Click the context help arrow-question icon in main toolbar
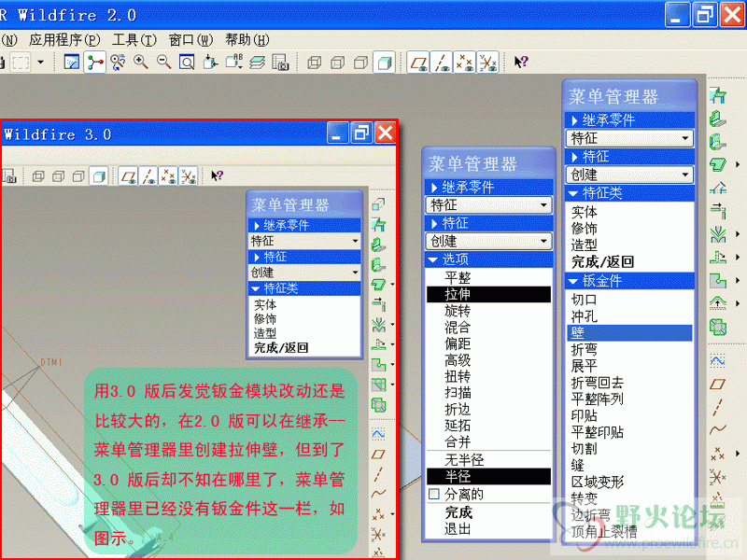747x560 pixels. (x=521, y=62)
